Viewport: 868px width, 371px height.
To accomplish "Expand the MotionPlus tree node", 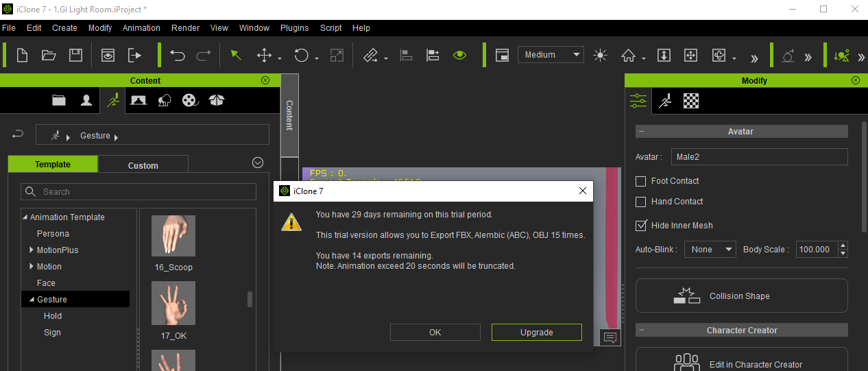I will [x=32, y=250].
